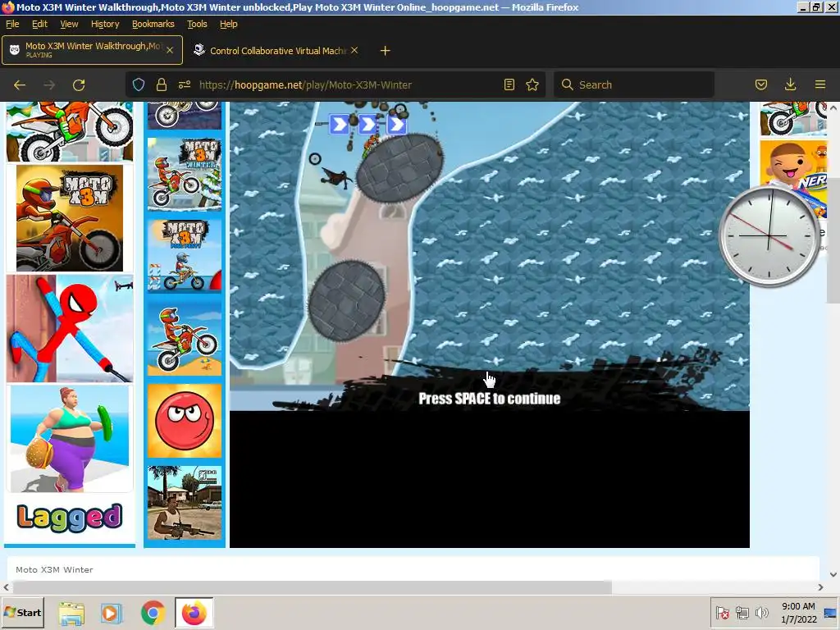Viewport: 840px width, 630px height.
Task: Open the Tools menu
Action: point(197,24)
